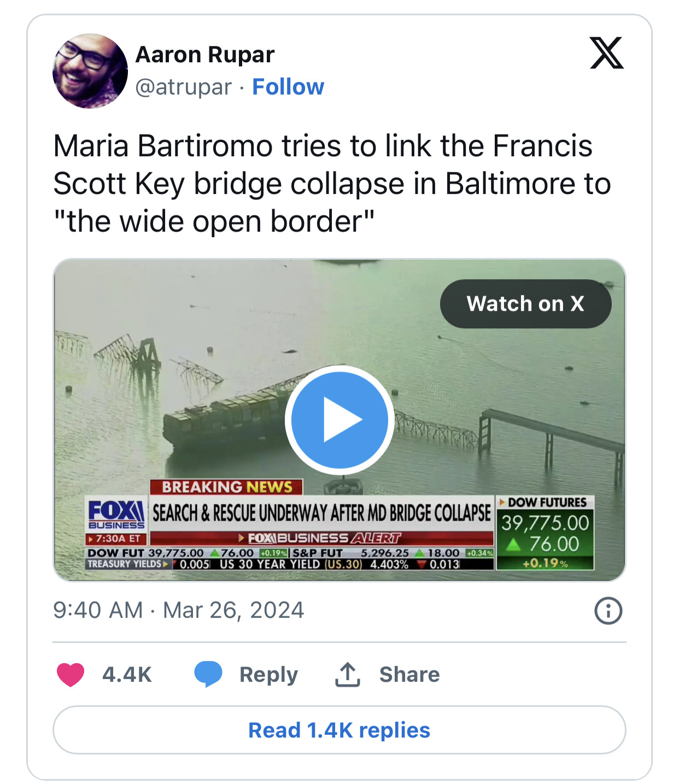
Task: Click Aaron Rupar's profile avatar
Action: 90,71
